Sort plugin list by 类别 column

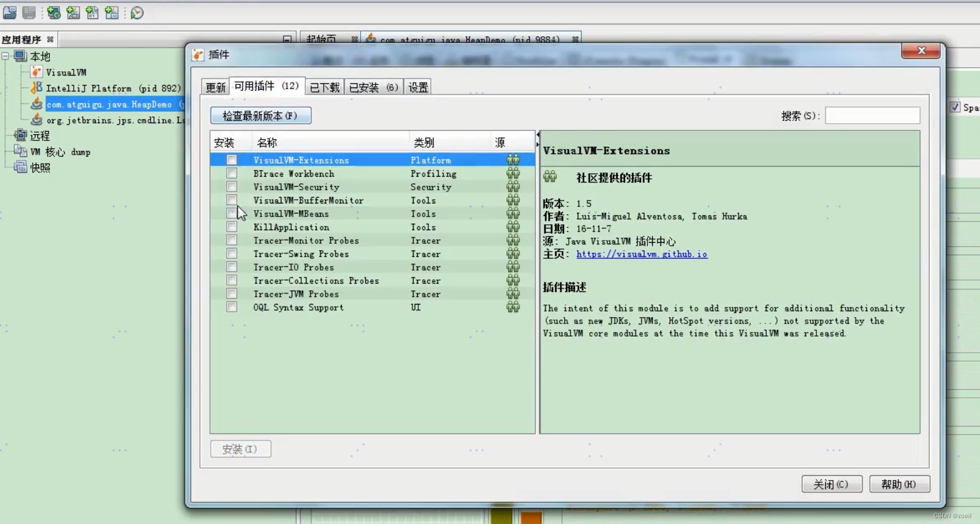click(449, 143)
